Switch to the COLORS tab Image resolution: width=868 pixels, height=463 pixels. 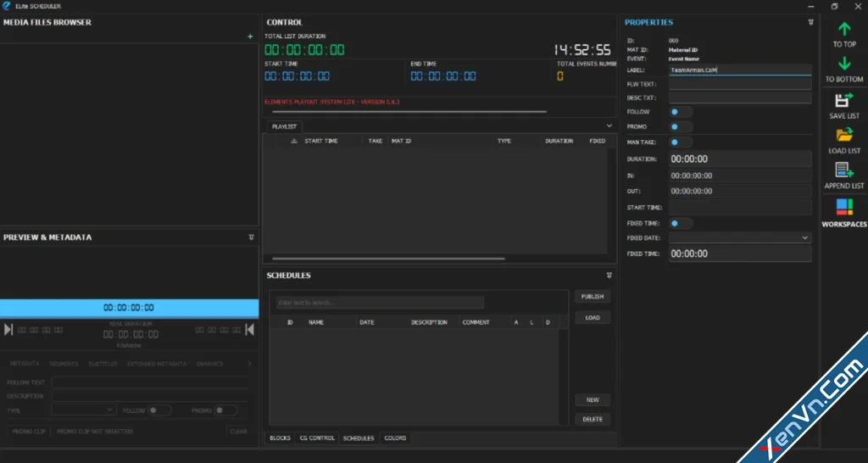tap(395, 438)
